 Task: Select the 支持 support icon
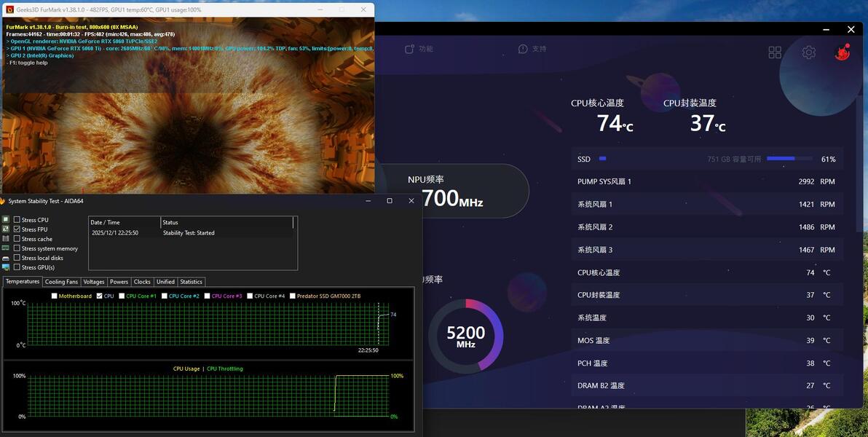click(x=523, y=49)
